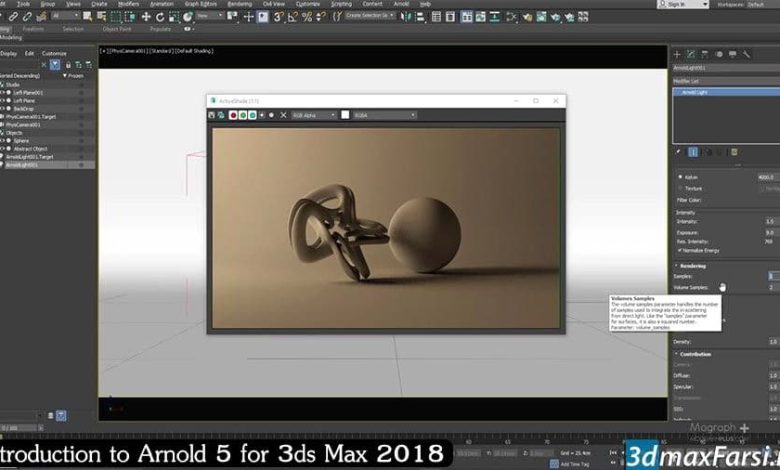The image size is (780, 470).
Task: Select the Kelvin color radio button
Action: 680,177
